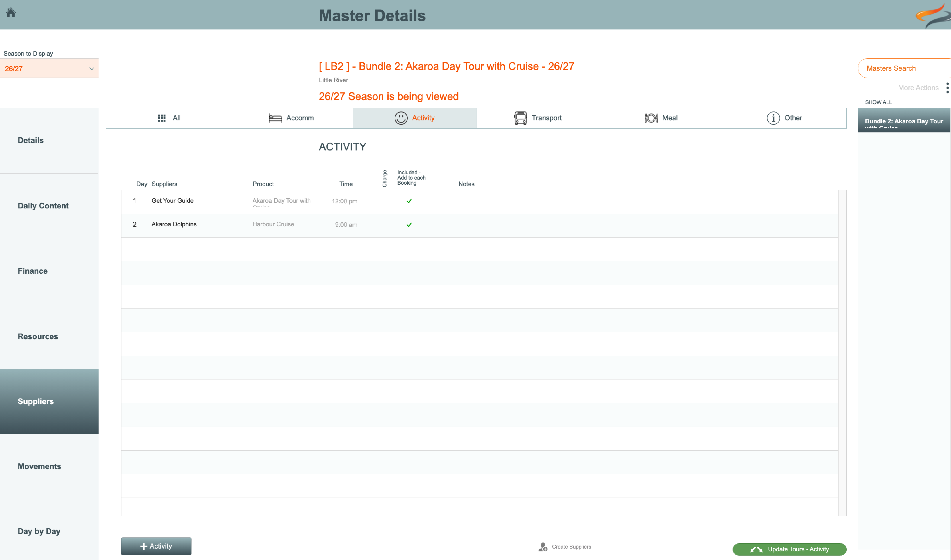
Task: Click the Meal plate icon
Action: coord(651,118)
